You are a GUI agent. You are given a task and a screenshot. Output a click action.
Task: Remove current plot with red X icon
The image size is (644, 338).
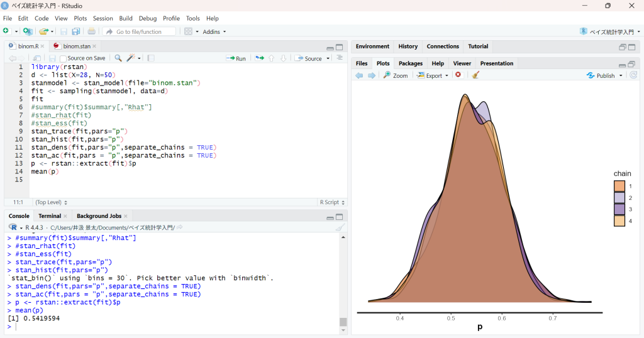tap(458, 75)
